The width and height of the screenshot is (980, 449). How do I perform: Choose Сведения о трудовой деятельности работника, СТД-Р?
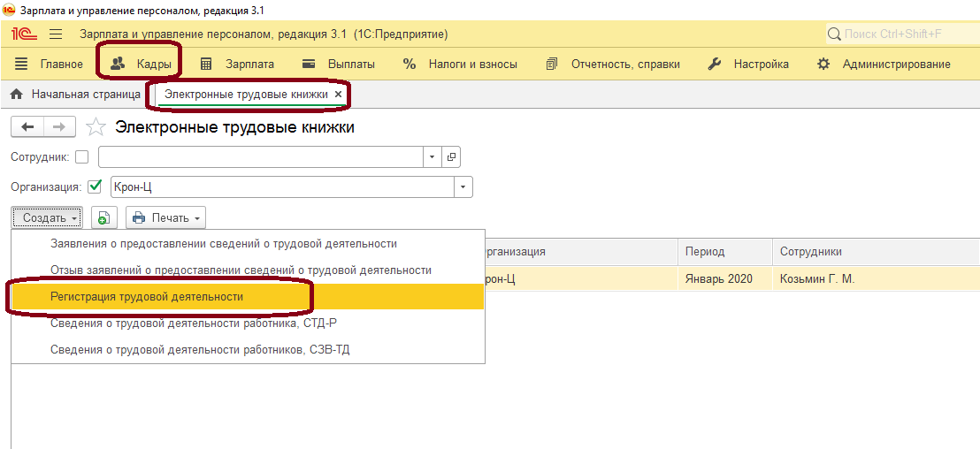[248, 323]
